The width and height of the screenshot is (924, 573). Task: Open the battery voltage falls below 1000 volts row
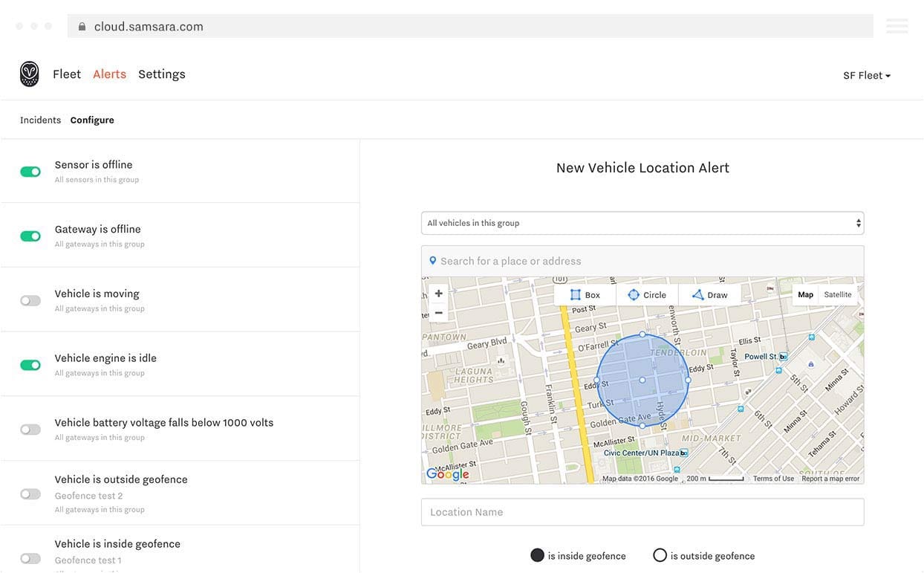click(180, 429)
